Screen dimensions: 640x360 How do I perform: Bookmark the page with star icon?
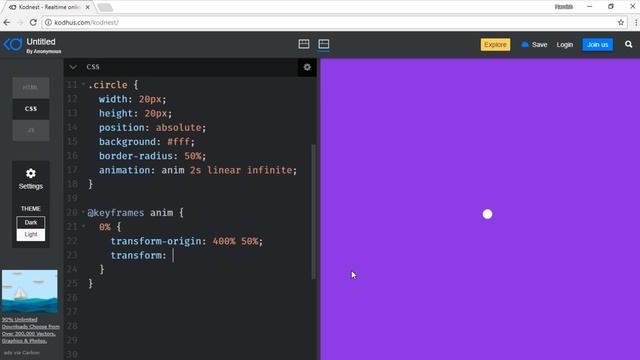[621, 22]
